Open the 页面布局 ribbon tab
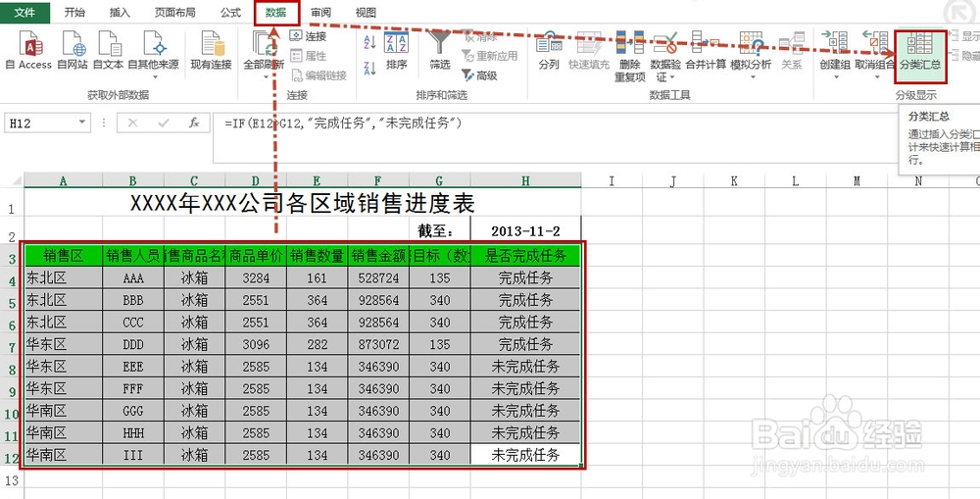Viewport: 980px width, 499px height. click(175, 12)
